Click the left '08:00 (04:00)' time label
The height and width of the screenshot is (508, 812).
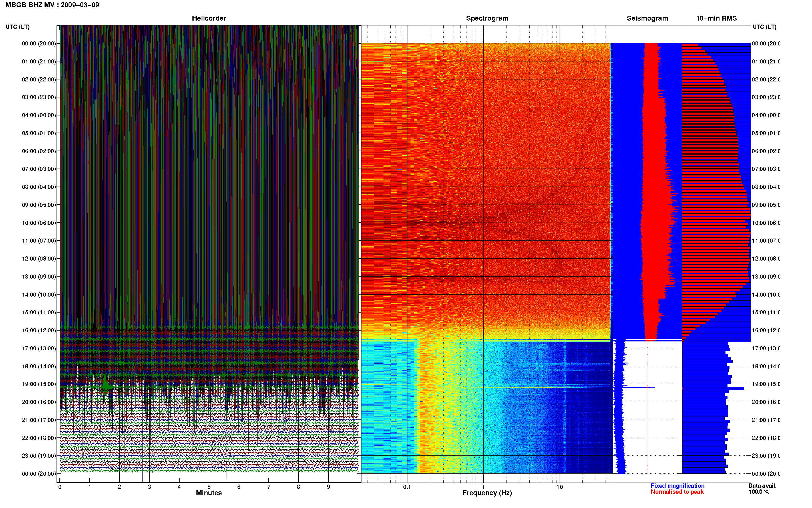[x=39, y=187]
